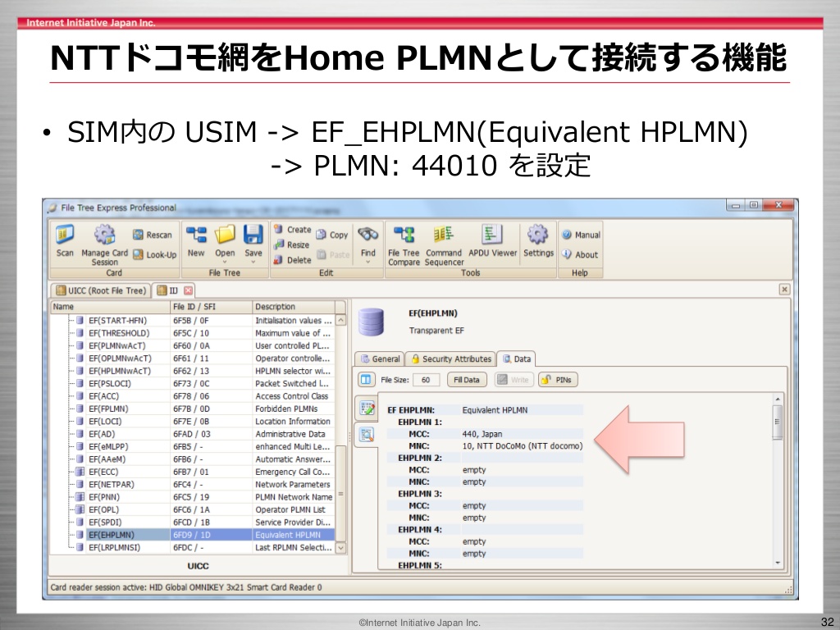
Task: Open the Security Attributes tab
Action: [x=450, y=359]
